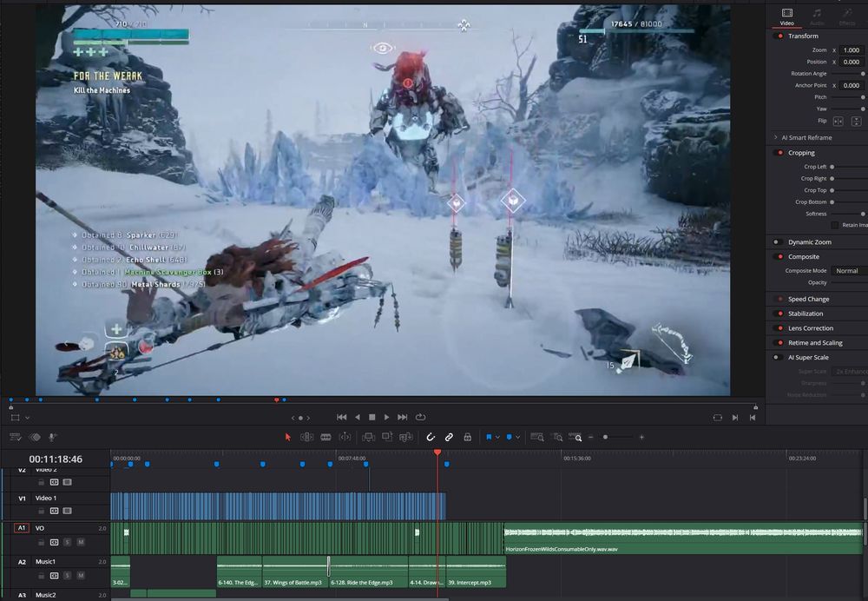Click the Zoom X value field
The image size is (868, 601).
click(851, 50)
